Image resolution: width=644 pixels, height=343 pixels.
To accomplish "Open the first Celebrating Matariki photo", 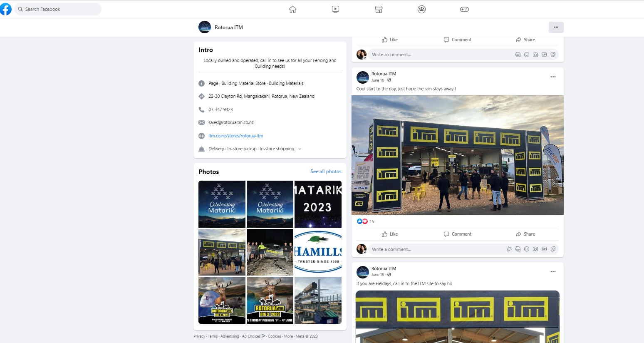I will [222, 204].
